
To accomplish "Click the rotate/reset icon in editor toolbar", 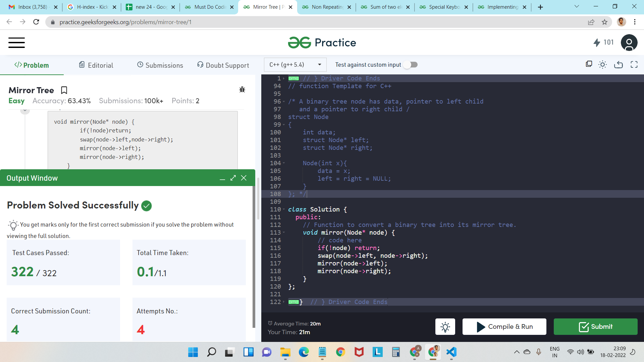I will [619, 65].
